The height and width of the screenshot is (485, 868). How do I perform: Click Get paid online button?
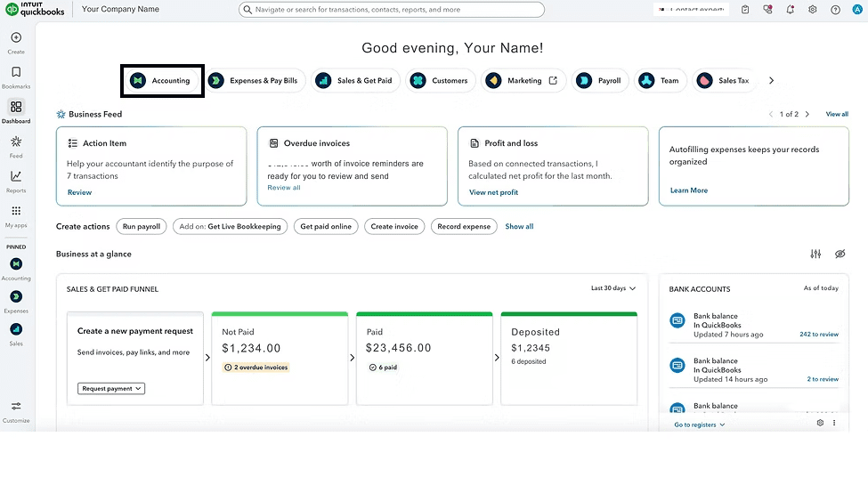(x=326, y=226)
